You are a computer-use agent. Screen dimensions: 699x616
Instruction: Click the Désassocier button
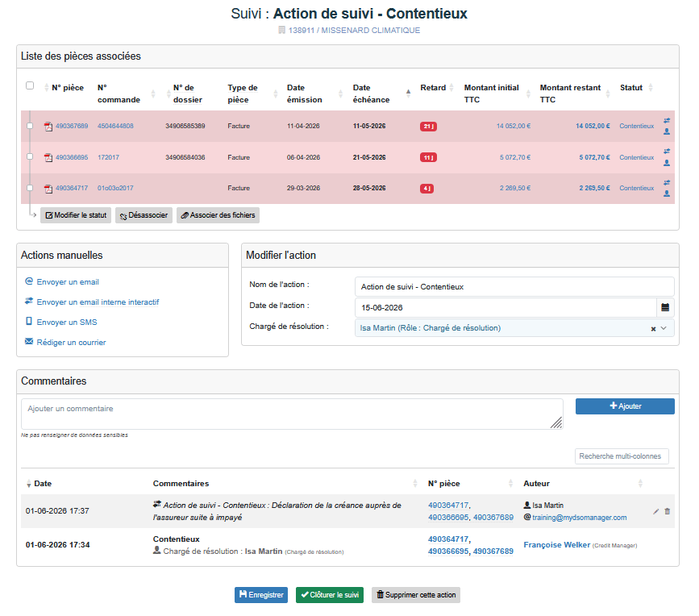click(144, 215)
